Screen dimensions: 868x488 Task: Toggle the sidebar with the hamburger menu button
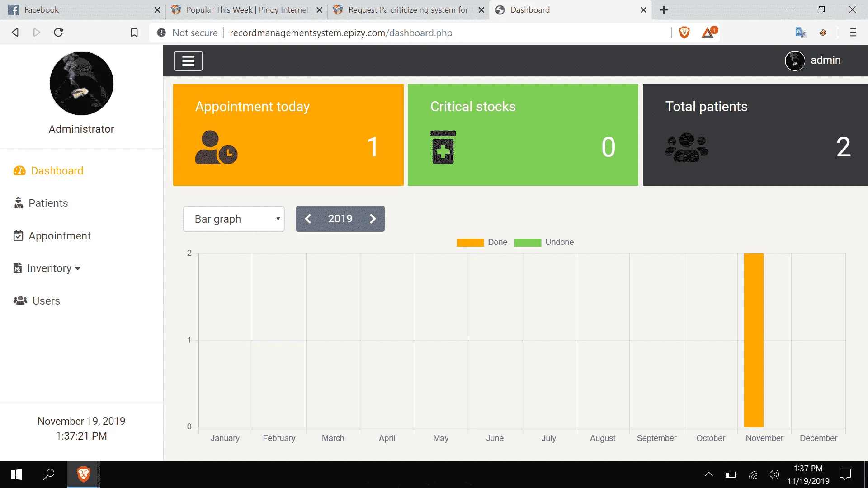click(188, 61)
